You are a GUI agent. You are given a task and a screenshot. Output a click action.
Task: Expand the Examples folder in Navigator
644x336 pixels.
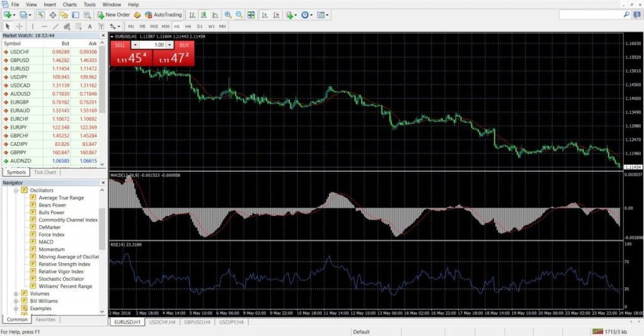pyautogui.click(x=16, y=308)
